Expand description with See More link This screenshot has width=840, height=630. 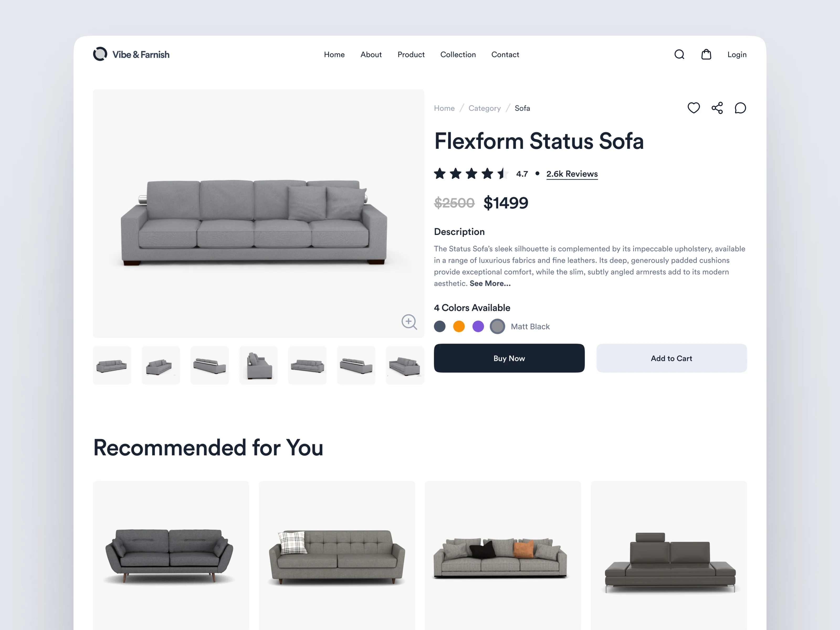tap(490, 283)
